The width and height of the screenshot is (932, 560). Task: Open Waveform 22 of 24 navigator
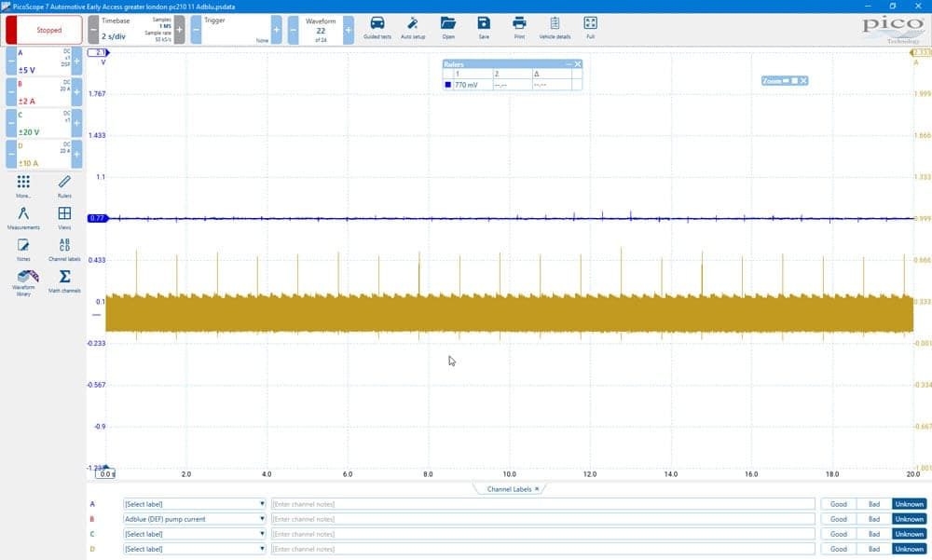coord(321,30)
